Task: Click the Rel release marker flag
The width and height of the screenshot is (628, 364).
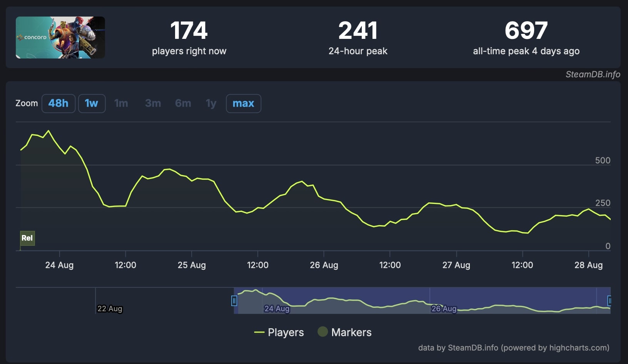Action: 27,238
